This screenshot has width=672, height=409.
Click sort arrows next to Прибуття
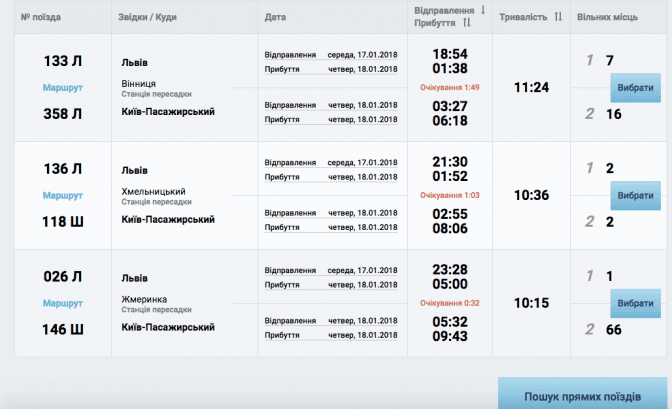(467, 23)
